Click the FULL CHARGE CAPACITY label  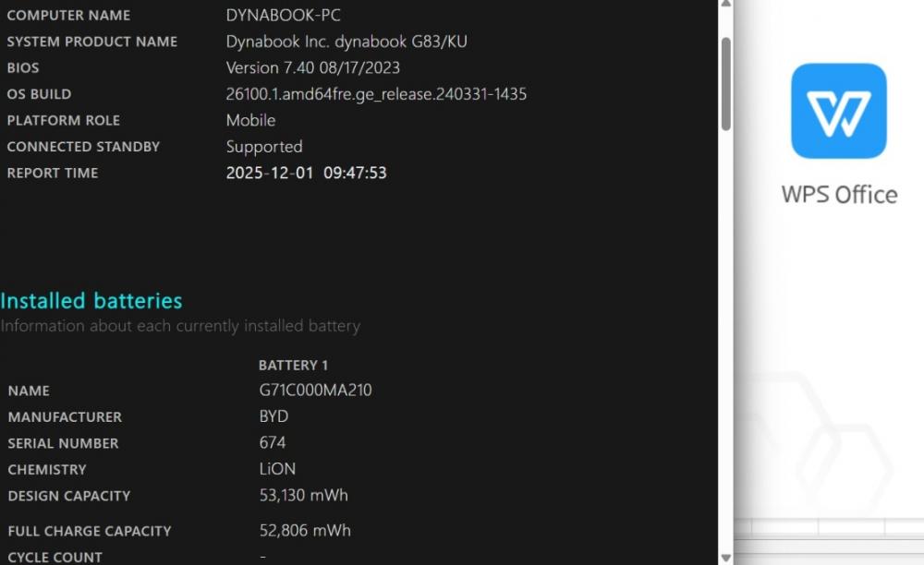90,532
